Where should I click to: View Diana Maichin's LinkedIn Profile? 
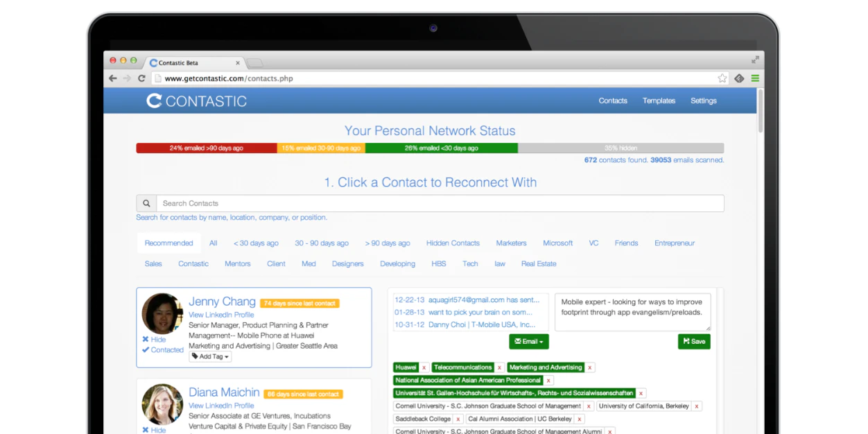(221, 406)
